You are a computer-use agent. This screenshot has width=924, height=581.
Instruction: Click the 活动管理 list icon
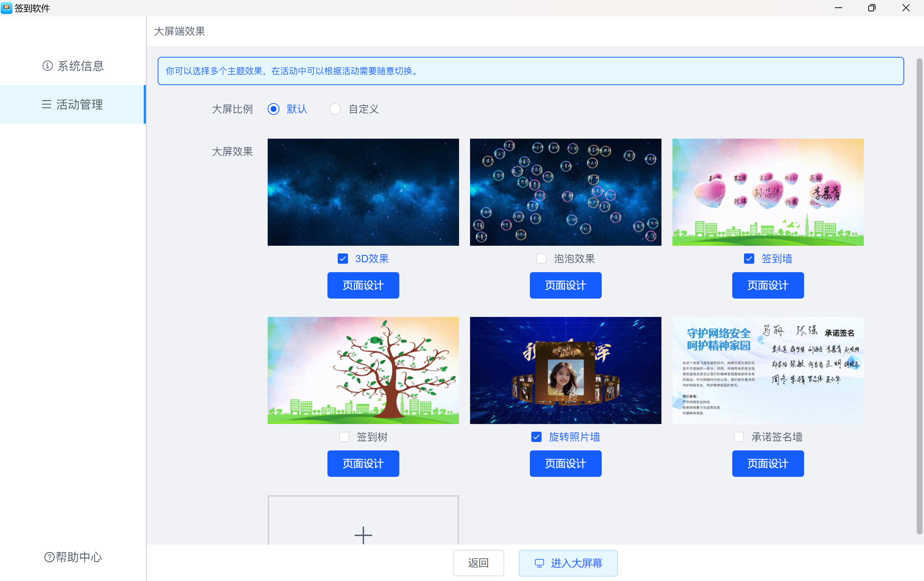click(47, 105)
